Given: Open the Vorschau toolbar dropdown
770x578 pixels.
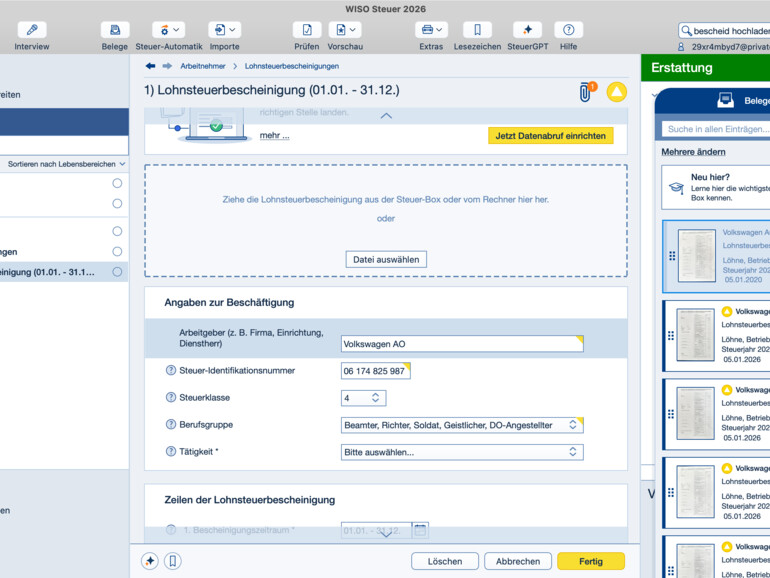Looking at the screenshot, I should coord(345,30).
